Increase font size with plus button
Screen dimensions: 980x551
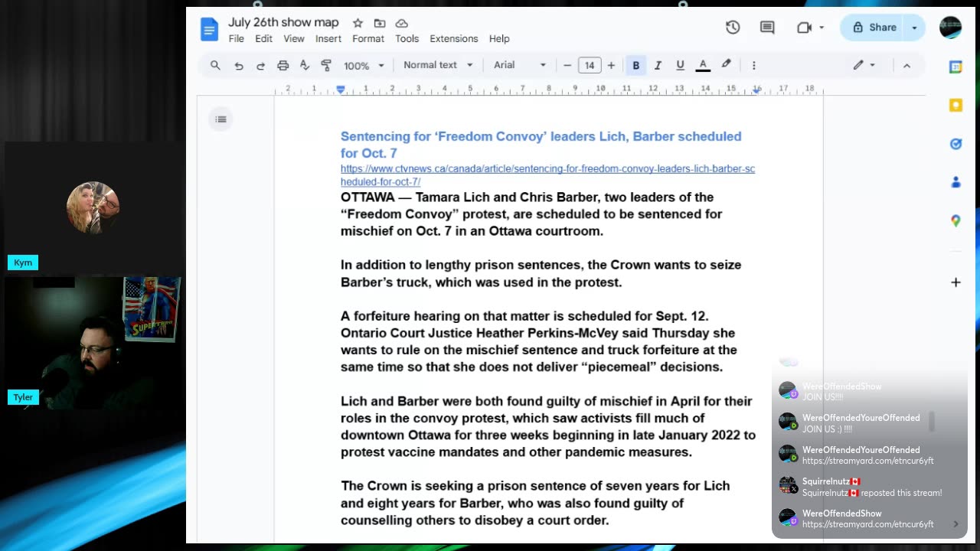(611, 65)
